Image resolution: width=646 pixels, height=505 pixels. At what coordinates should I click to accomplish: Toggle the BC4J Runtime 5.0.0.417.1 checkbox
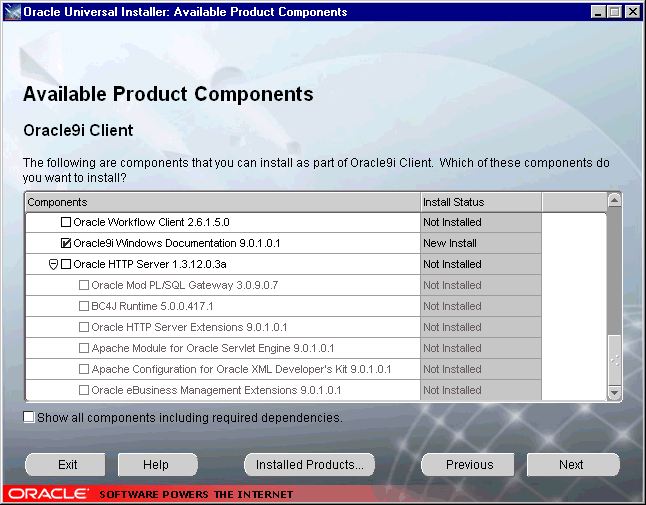(x=84, y=306)
